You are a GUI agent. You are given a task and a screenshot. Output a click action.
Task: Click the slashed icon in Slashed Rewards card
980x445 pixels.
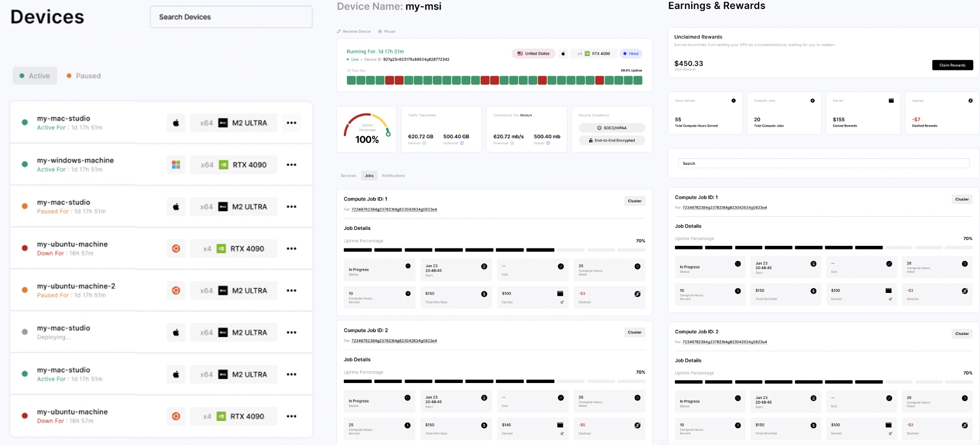(x=970, y=101)
